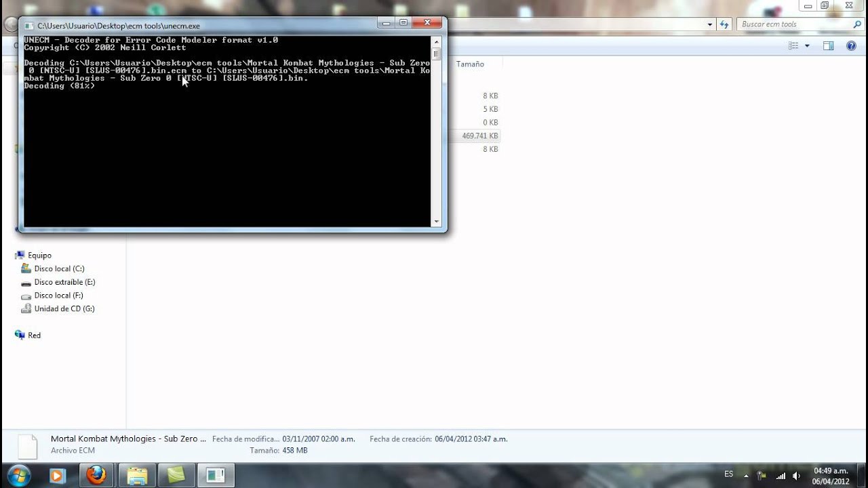Click the Disco local (C:) drive icon
Viewport: 868px width, 488px height.
(26, 269)
